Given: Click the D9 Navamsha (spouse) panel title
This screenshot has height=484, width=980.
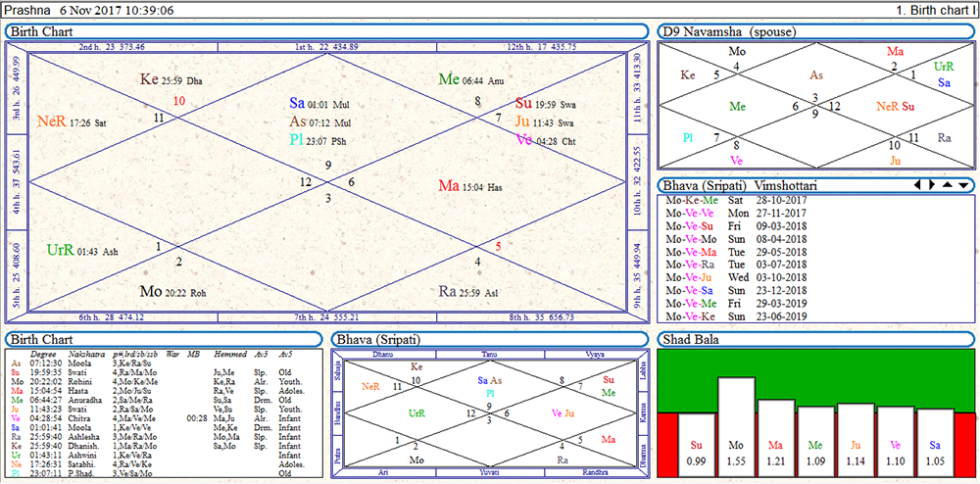Looking at the screenshot, I should pos(729,31).
